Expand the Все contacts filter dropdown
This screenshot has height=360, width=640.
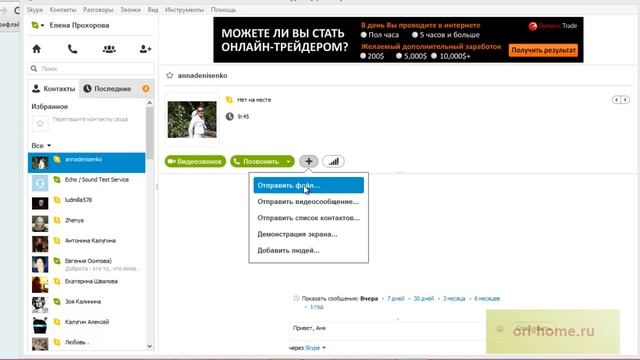coord(41,145)
